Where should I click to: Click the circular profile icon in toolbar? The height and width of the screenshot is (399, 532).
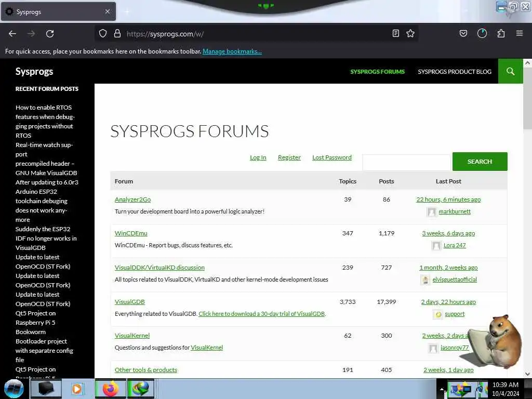coord(482,33)
